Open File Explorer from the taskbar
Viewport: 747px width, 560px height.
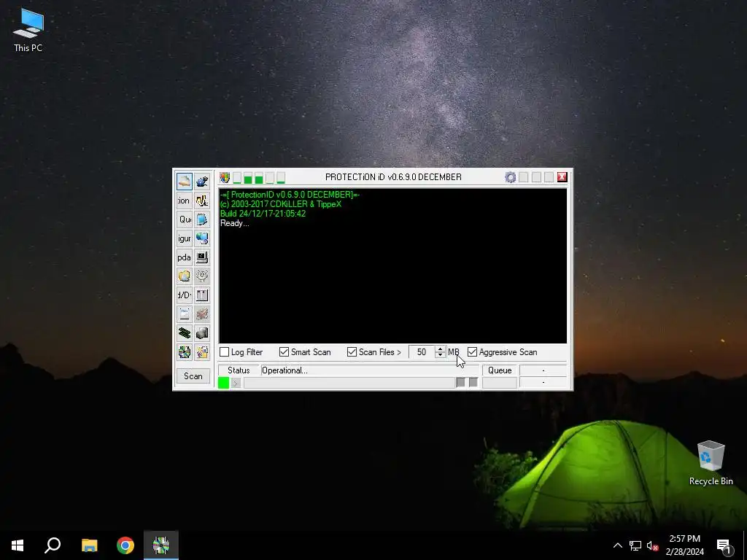89,545
